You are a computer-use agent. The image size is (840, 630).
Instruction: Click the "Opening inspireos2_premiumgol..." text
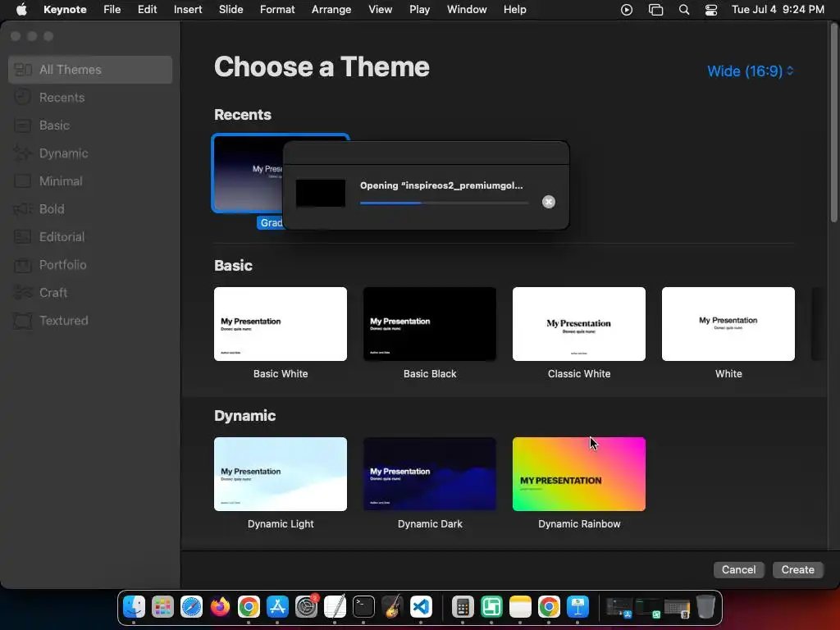click(x=441, y=185)
